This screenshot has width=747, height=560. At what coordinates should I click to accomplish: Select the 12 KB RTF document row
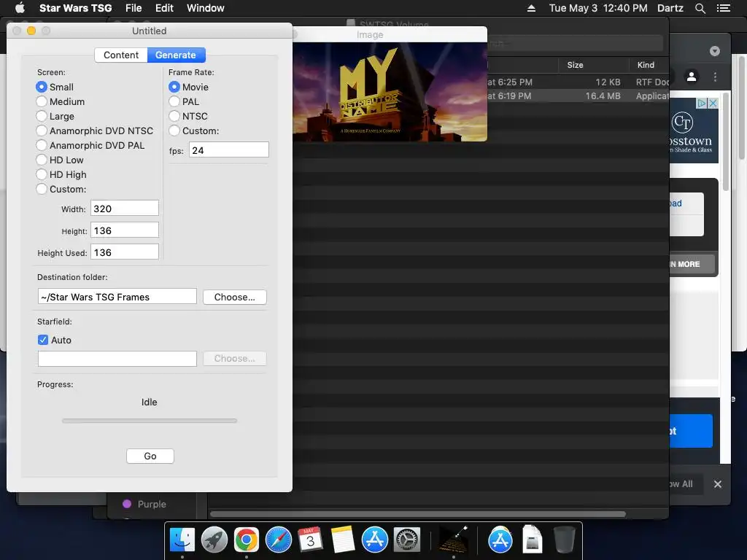coord(578,82)
